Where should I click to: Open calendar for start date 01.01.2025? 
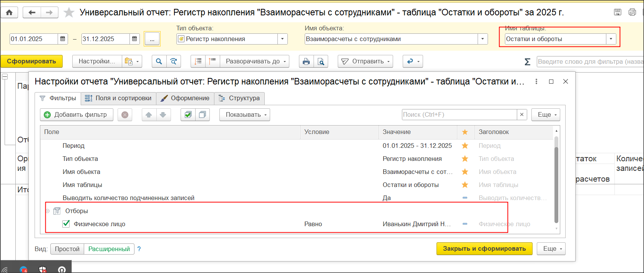(x=63, y=39)
